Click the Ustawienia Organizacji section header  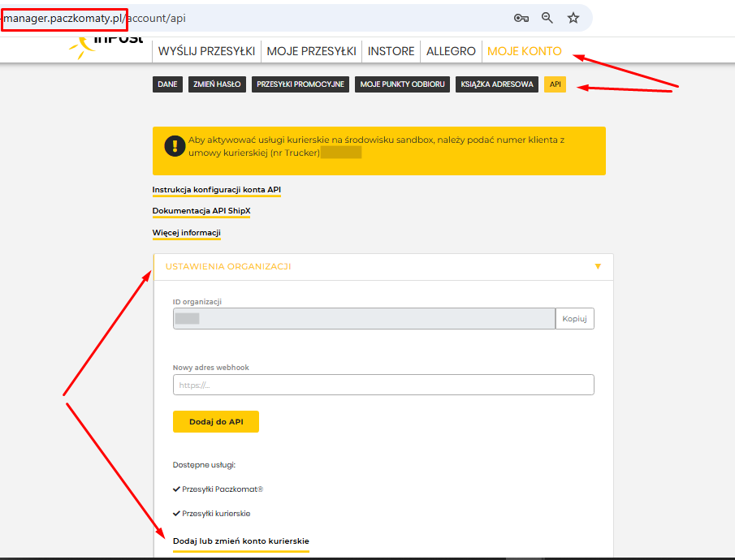point(383,267)
